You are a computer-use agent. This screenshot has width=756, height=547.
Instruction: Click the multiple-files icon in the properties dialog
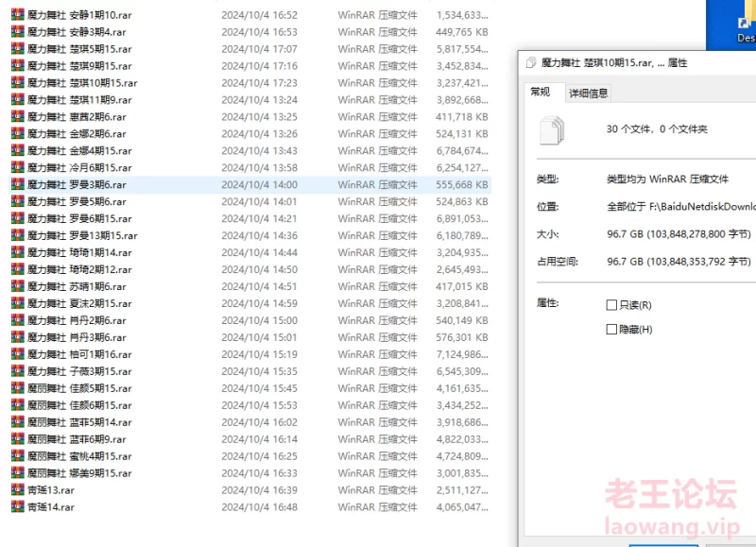552,130
